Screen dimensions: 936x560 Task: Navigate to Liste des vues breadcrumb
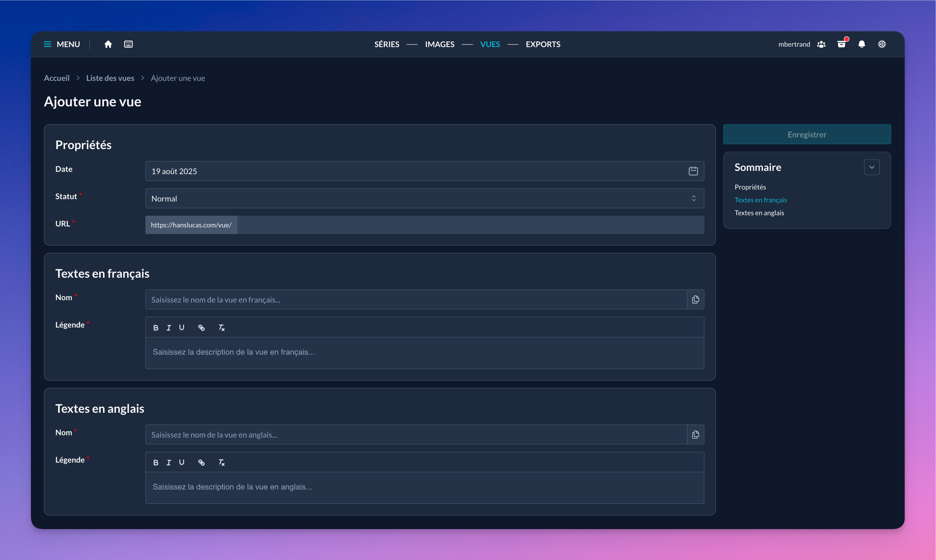point(110,78)
